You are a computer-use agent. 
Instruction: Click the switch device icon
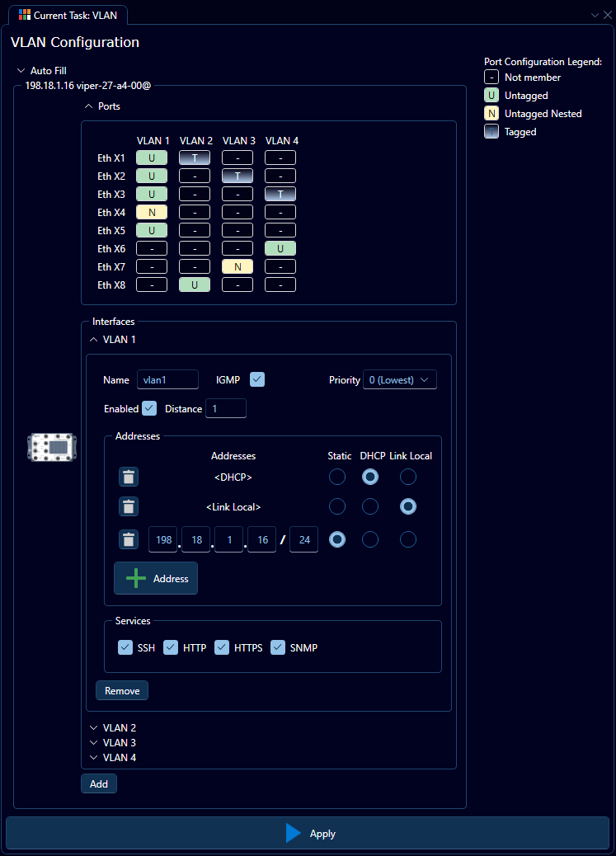[x=51, y=446]
